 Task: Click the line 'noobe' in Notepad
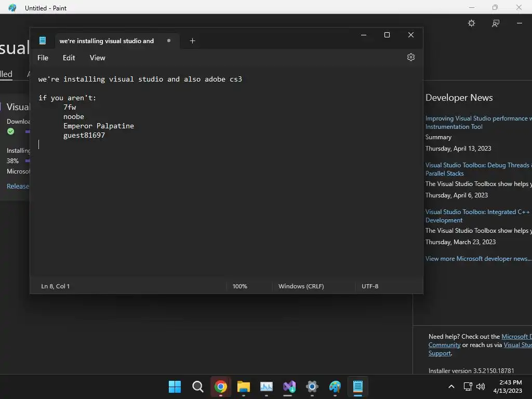(x=74, y=116)
